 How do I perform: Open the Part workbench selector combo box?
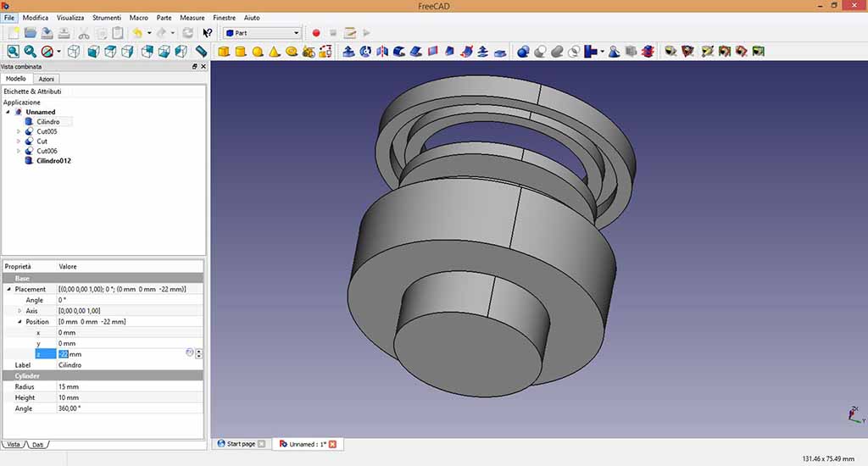click(262, 33)
